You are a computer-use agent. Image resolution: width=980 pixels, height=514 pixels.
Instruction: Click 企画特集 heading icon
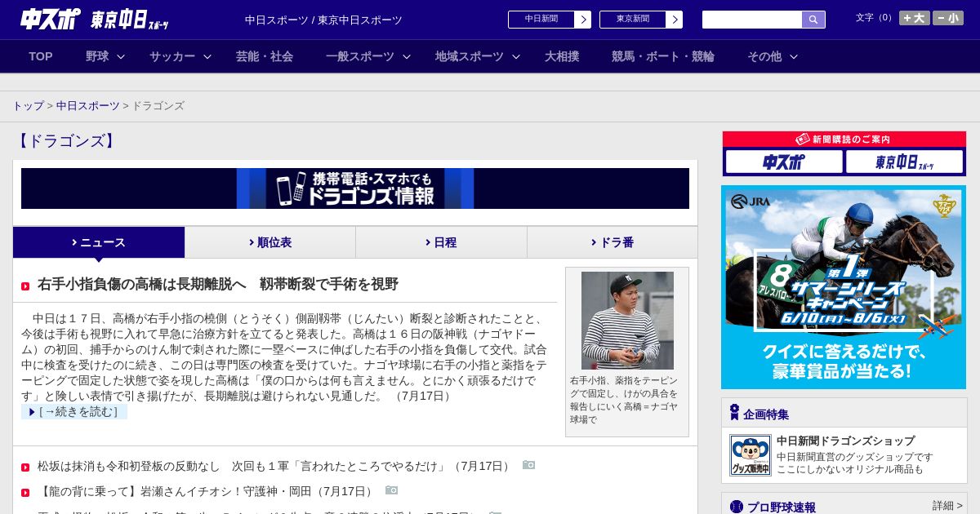[x=734, y=413]
